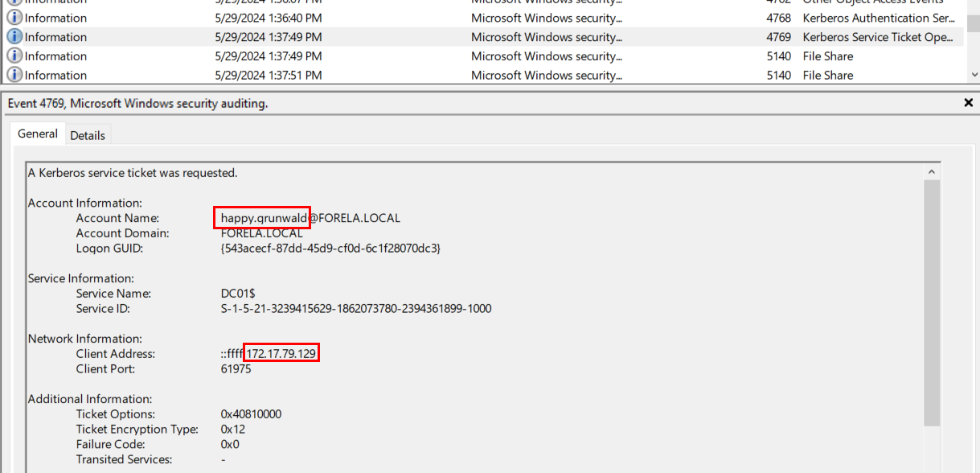Click the Information icon on the 4769 row
Screen dimensions: 980x473
[x=14, y=37]
